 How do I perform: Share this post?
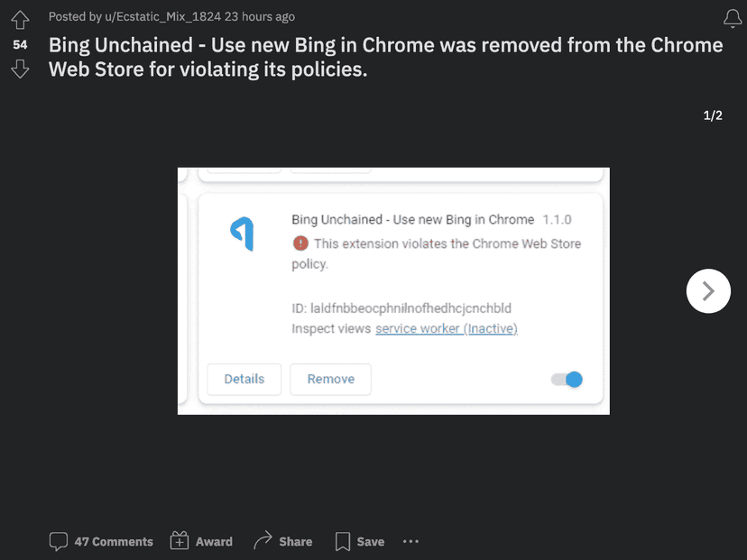[282, 541]
